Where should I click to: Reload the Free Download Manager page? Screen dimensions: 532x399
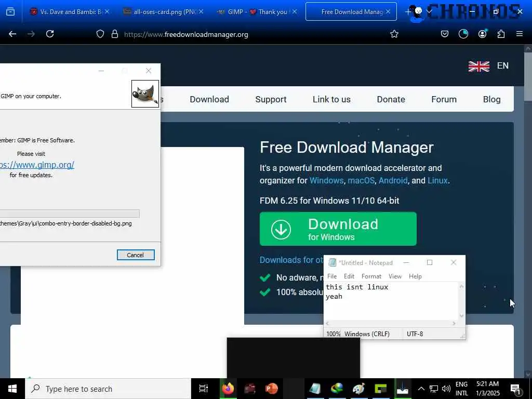[x=50, y=34]
